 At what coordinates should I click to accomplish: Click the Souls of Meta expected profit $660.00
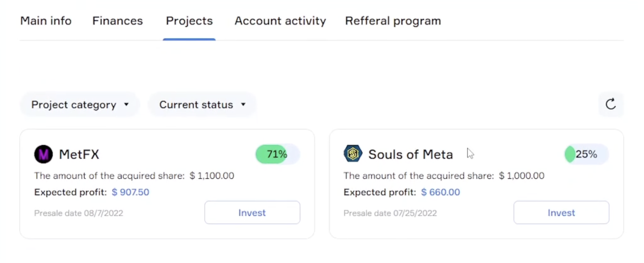440,192
